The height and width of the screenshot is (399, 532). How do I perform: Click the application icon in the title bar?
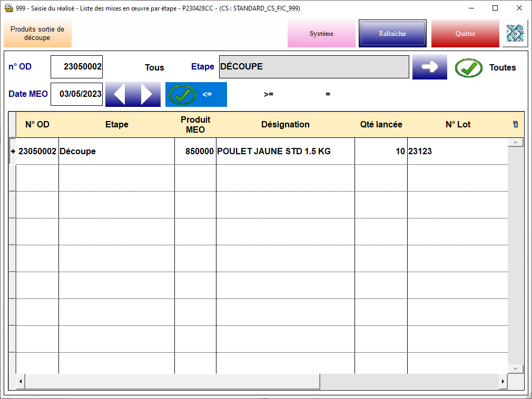pyautogui.click(x=8, y=8)
